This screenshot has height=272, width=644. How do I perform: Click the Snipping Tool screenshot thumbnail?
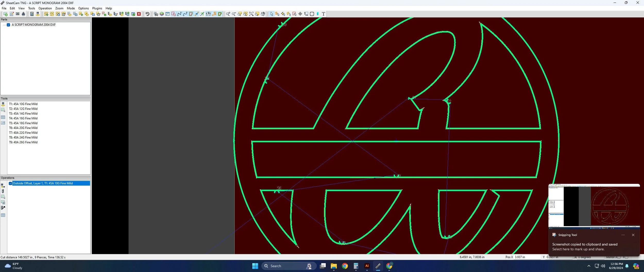[x=594, y=206]
